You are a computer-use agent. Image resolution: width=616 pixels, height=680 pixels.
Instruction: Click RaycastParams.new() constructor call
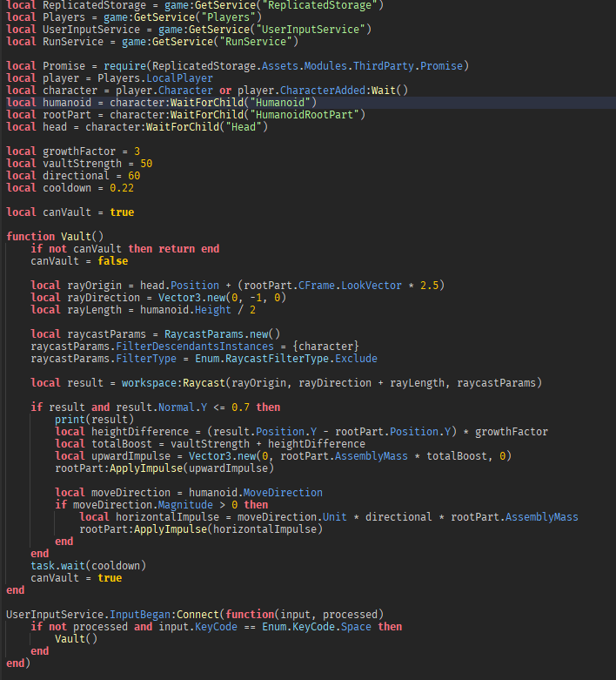223,334
